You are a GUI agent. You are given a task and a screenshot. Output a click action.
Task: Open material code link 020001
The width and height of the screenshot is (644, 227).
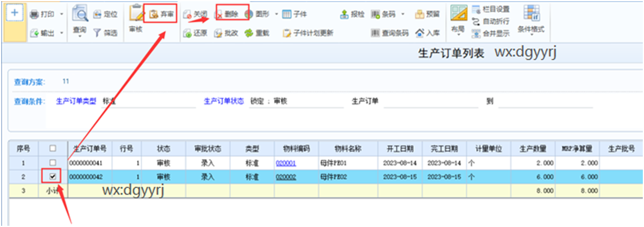tap(286, 163)
